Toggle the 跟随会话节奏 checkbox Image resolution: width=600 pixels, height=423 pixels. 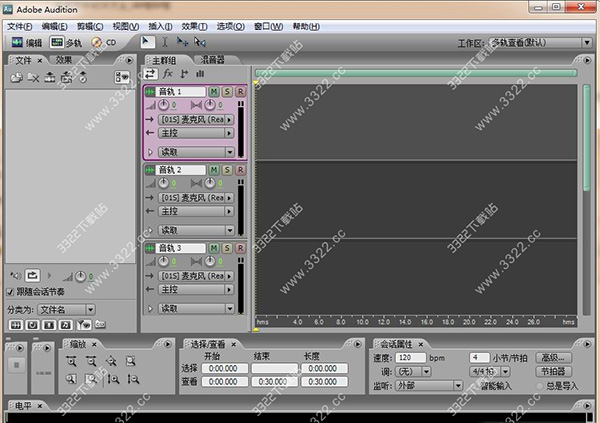(x=11, y=292)
